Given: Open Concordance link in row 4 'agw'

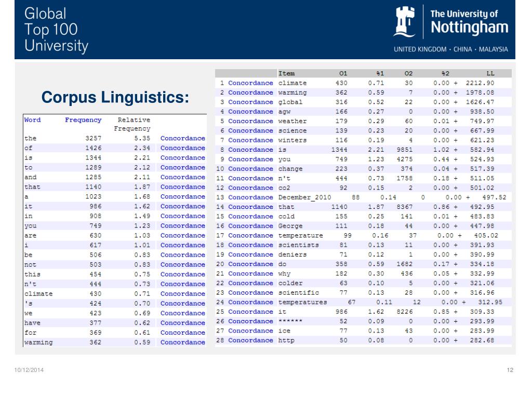Looking at the screenshot, I should [x=250, y=111].
